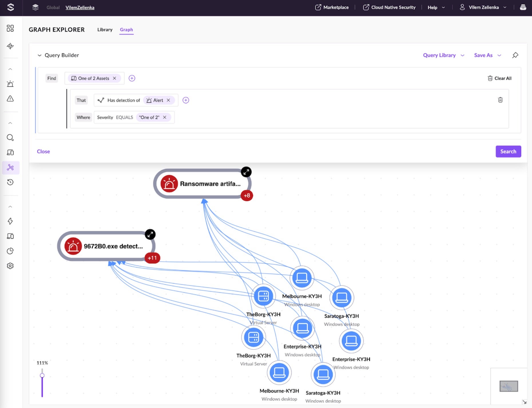Open the Save As dropdown
The image size is (532, 408).
pyautogui.click(x=487, y=55)
